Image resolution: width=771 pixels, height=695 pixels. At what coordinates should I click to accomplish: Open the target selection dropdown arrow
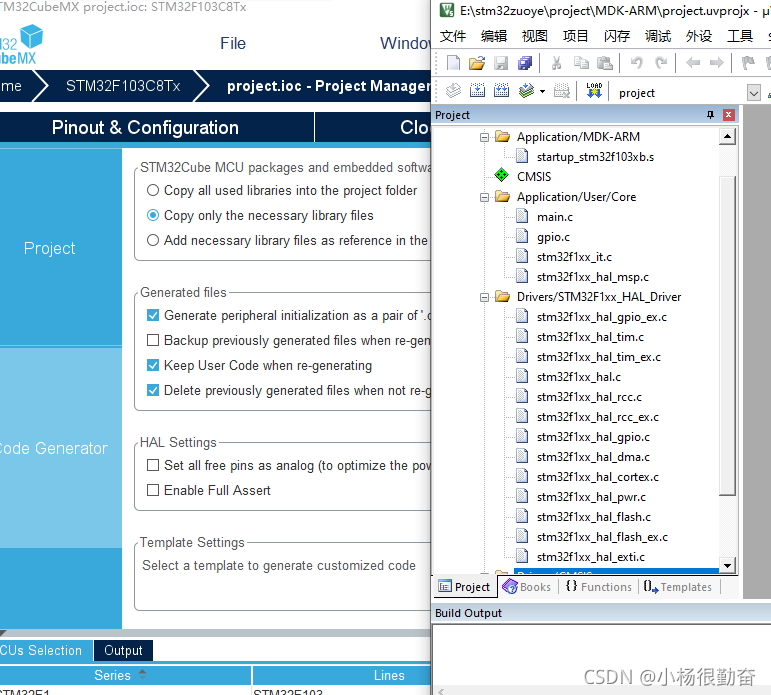click(753, 92)
